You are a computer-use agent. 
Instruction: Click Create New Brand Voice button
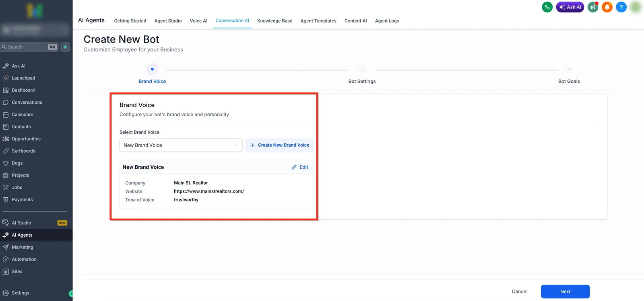[x=280, y=145]
